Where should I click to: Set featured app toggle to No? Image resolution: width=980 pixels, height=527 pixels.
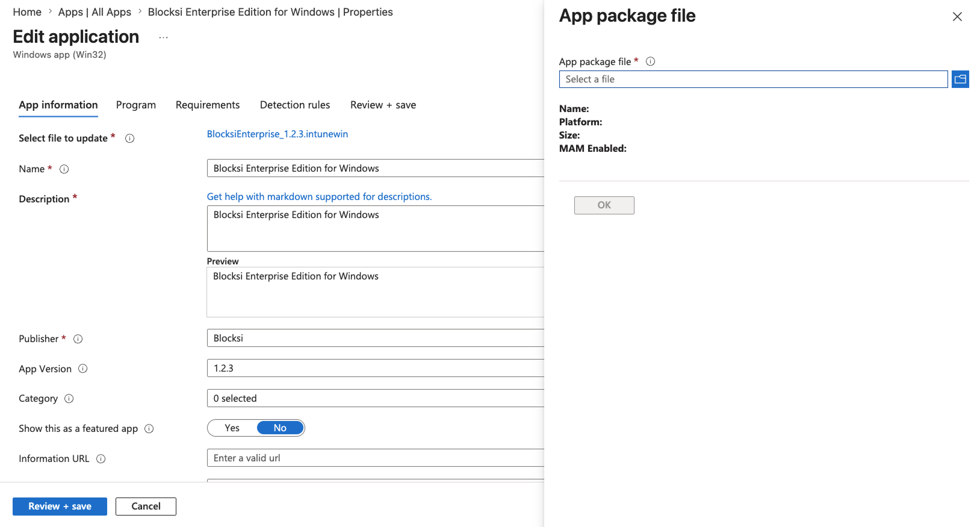coord(280,428)
